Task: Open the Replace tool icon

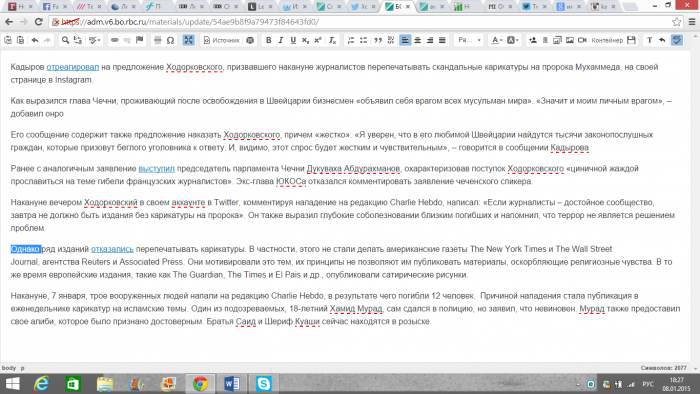Action: pyautogui.click(x=78, y=40)
